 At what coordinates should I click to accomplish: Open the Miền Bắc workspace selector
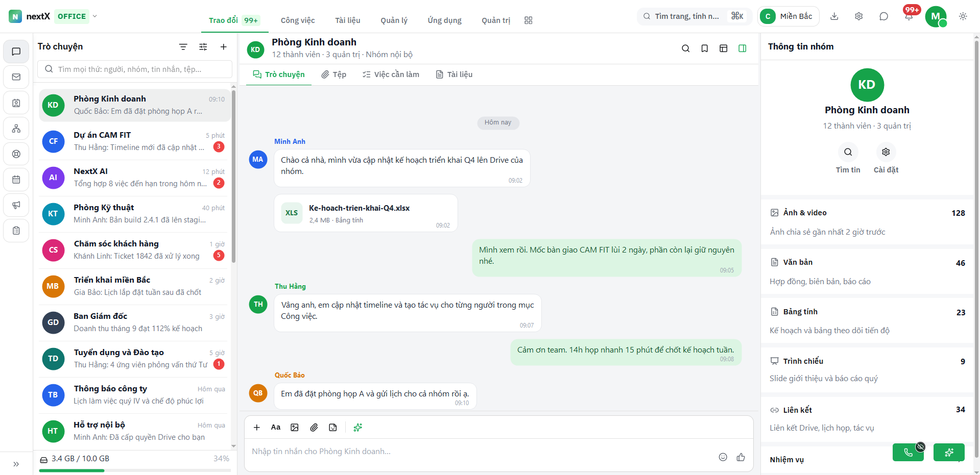pyautogui.click(x=788, y=16)
